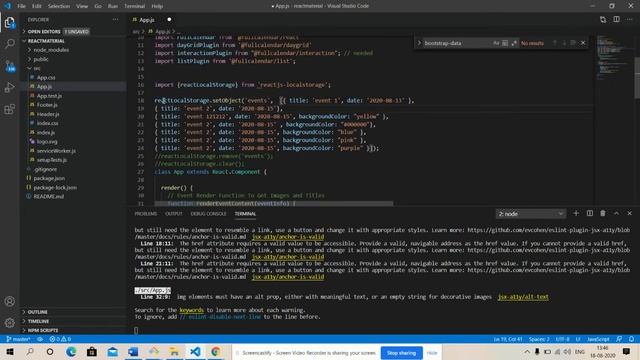Open editor More Actions ellipsis
Screen dimensions: 640x360
point(630,20)
